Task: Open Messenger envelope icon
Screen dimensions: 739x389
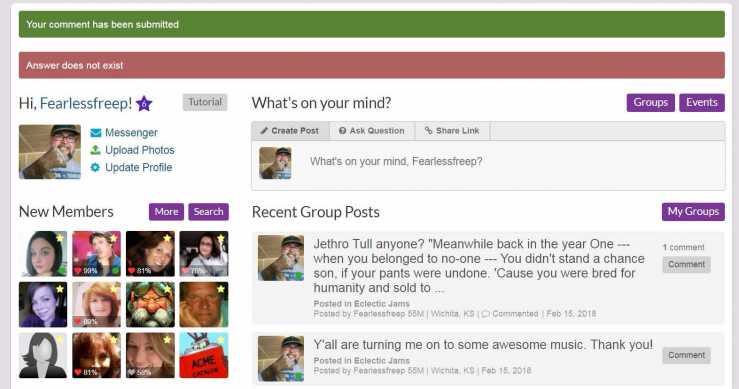Action: [x=96, y=133]
